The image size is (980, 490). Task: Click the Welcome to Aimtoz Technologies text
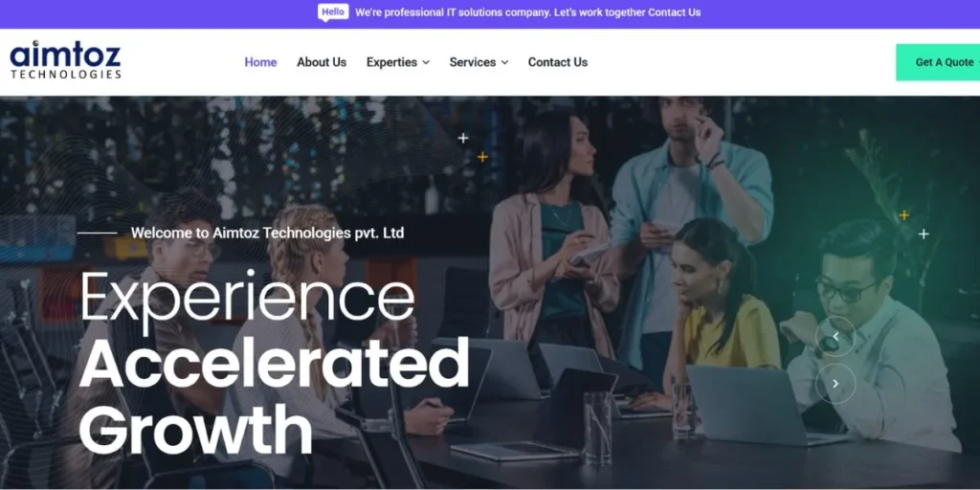point(268,234)
